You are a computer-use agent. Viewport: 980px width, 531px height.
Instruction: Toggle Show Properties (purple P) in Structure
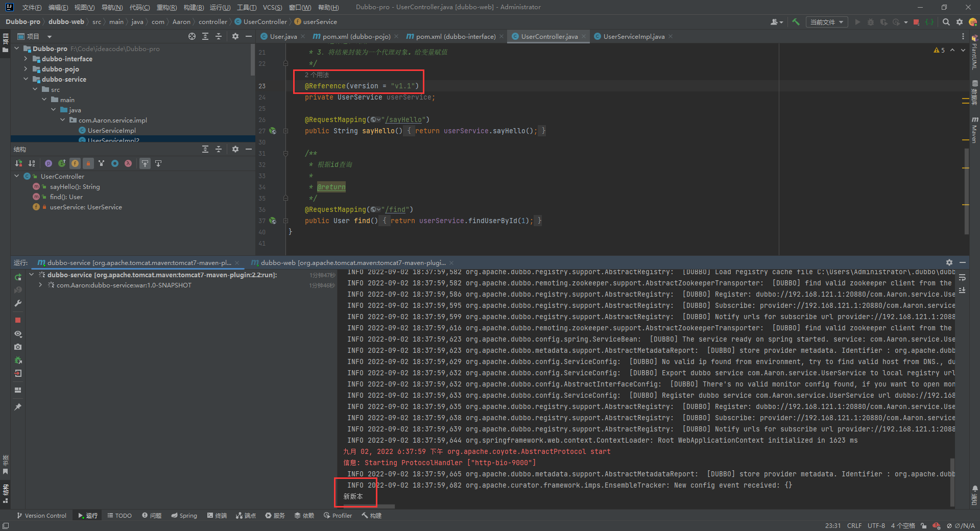pos(49,163)
